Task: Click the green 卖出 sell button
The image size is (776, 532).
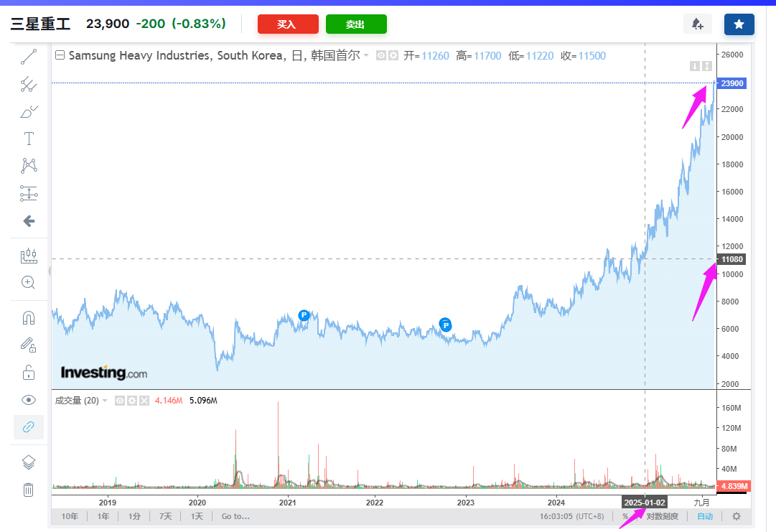Action: tap(356, 24)
